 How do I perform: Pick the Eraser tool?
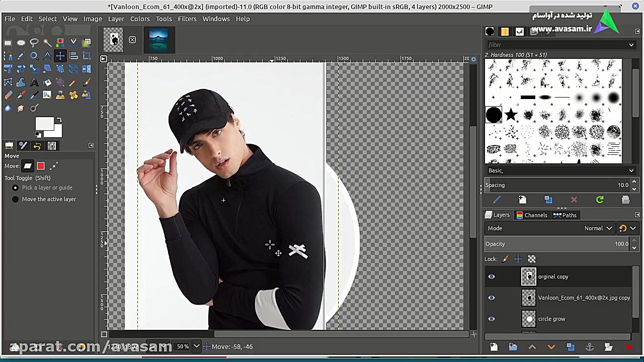[x=8, y=95]
